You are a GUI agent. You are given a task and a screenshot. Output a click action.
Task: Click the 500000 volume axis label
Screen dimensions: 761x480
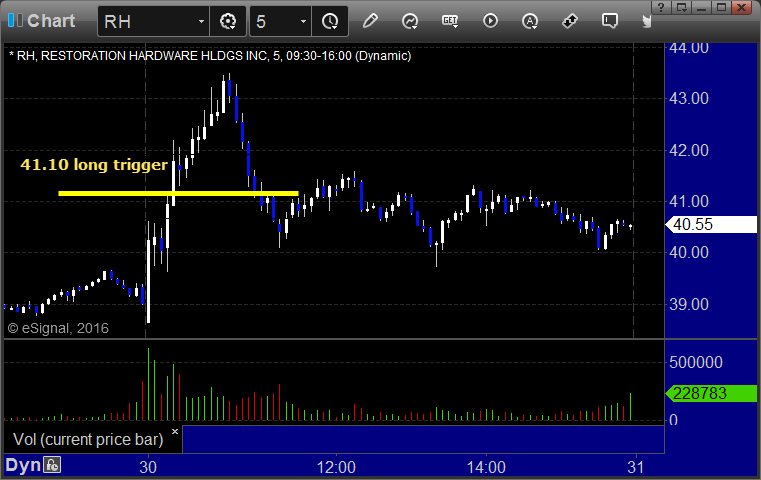(695, 362)
